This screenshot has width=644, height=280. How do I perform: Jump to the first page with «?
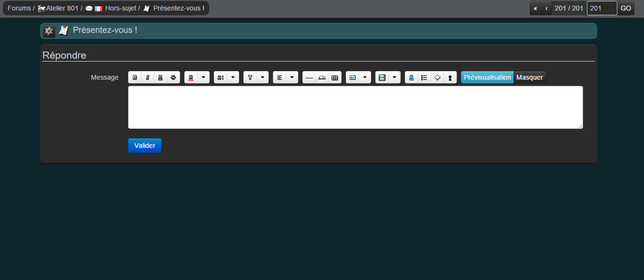(535, 8)
